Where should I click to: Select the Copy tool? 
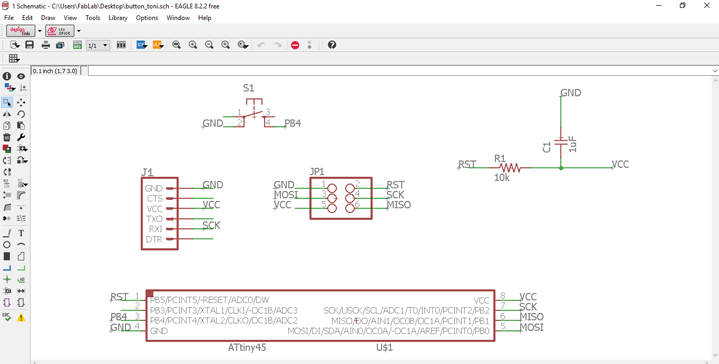pos(7,125)
